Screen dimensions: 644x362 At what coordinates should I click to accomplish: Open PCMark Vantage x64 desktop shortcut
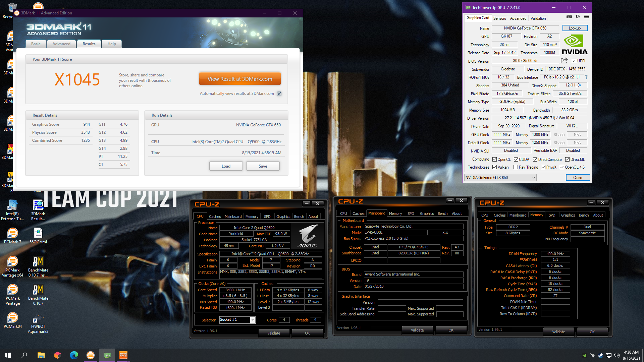coord(12,266)
